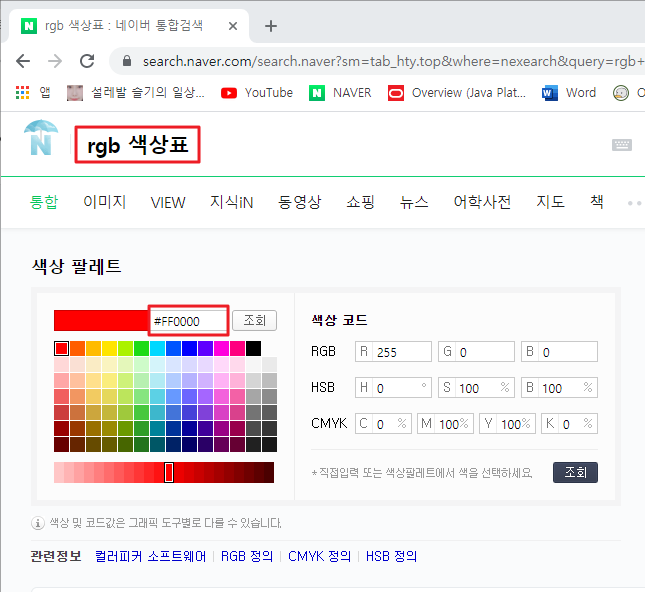This screenshot has height=592, width=645.
Task: Select the 지도 search tab
Action: click(550, 202)
